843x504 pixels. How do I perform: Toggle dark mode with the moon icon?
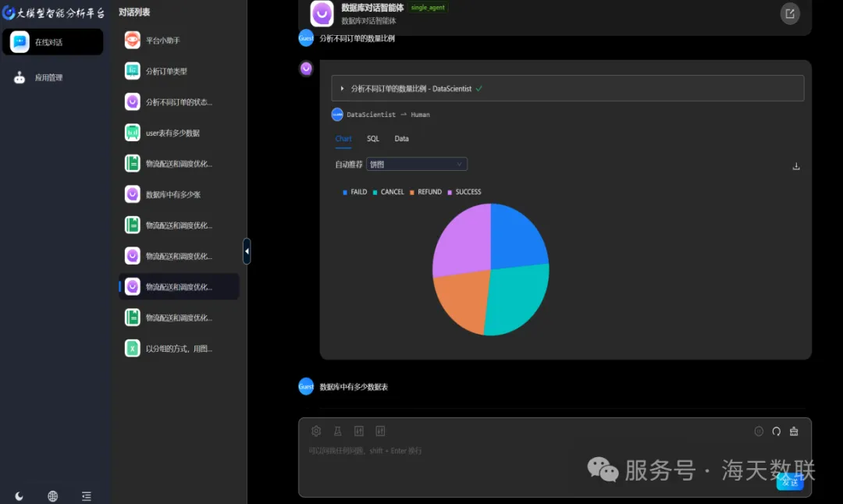pos(19,496)
